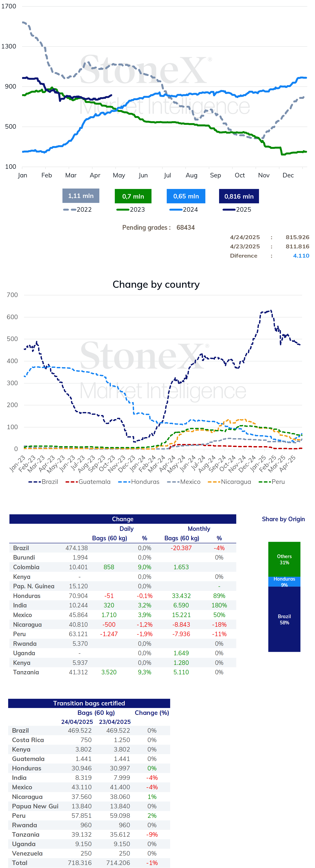
Task: Click the Others 31% segment in share bar
Action: (x=284, y=559)
